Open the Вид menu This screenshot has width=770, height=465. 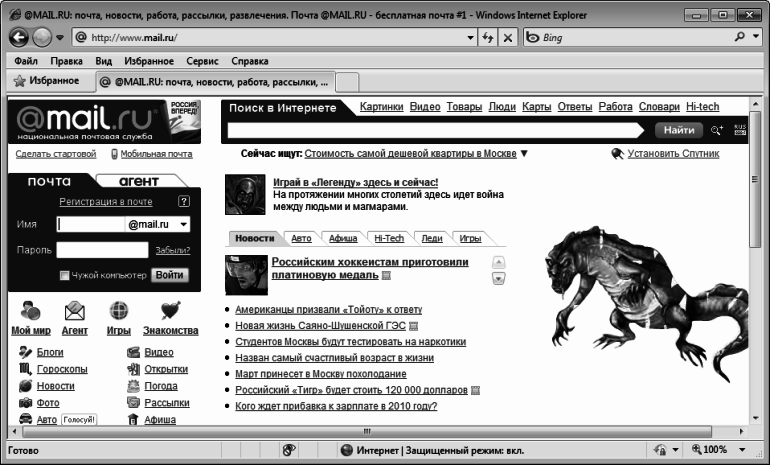104,61
